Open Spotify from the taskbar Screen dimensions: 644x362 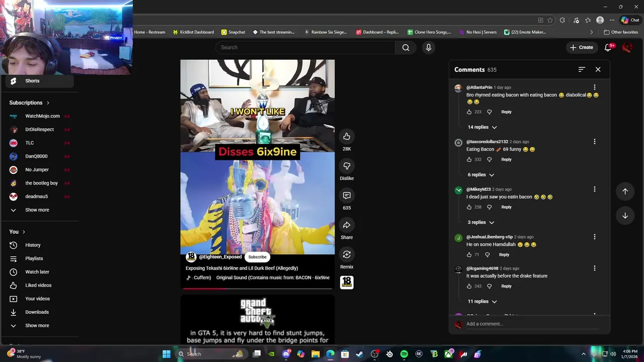tap(404, 354)
